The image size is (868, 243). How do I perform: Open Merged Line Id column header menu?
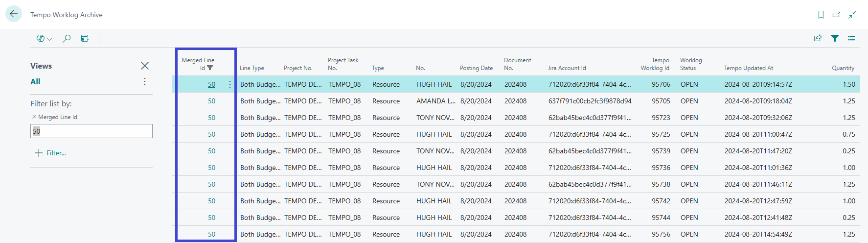[x=199, y=64]
